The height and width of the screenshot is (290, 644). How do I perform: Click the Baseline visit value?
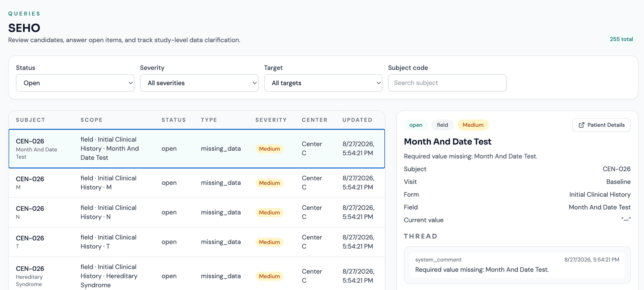click(618, 182)
